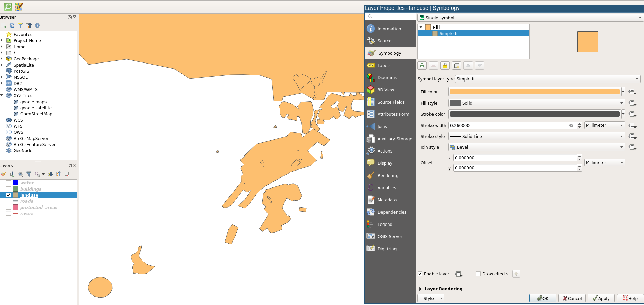Refresh the Browser panel

[x=12, y=25]
